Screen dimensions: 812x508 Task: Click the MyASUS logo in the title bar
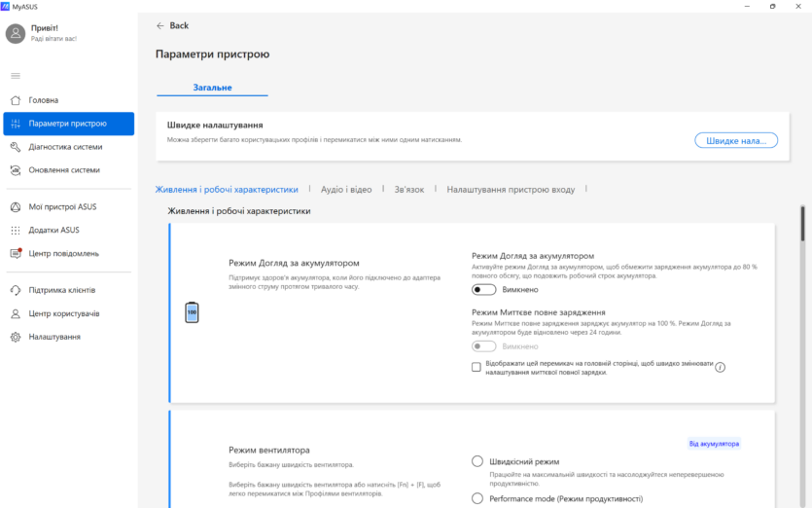point(5,6)
